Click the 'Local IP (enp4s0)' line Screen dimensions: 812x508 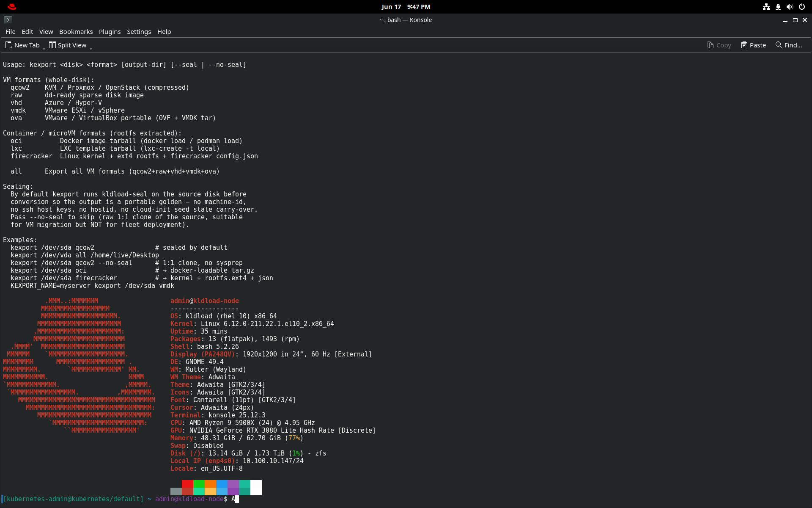coord(237,461)
